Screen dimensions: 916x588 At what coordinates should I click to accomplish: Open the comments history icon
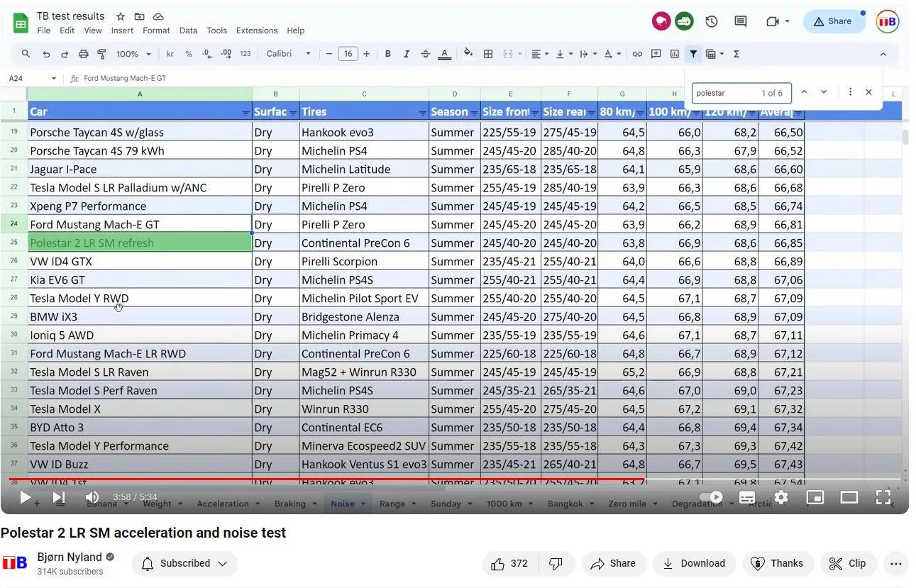(x=741, y=21)
